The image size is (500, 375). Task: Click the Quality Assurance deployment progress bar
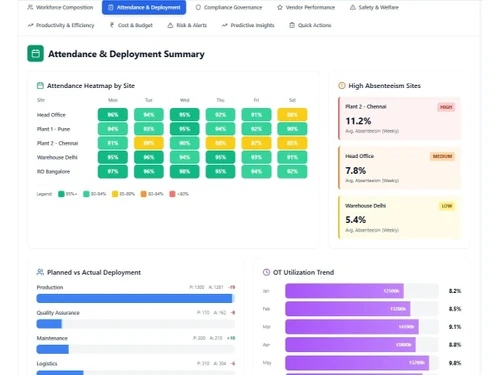click(136, 324)
